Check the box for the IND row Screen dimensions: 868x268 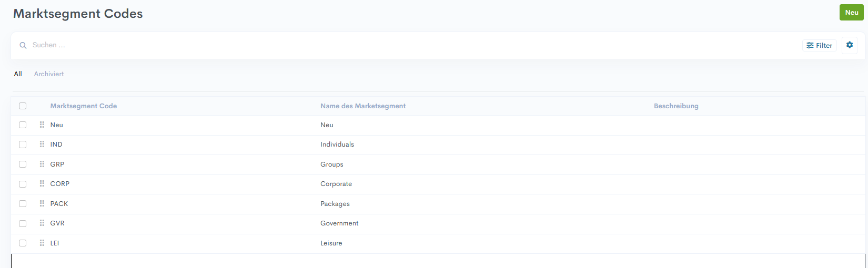(x=23, y=145)
